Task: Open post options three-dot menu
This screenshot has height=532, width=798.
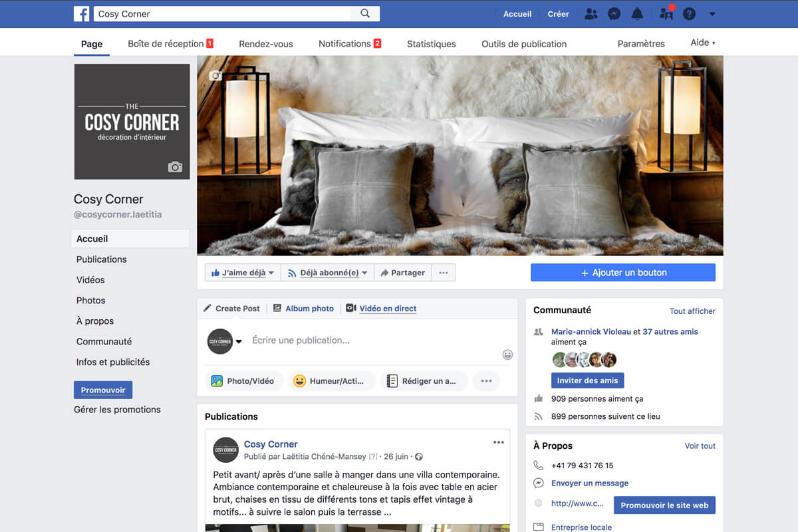Action: pos(498,442)
